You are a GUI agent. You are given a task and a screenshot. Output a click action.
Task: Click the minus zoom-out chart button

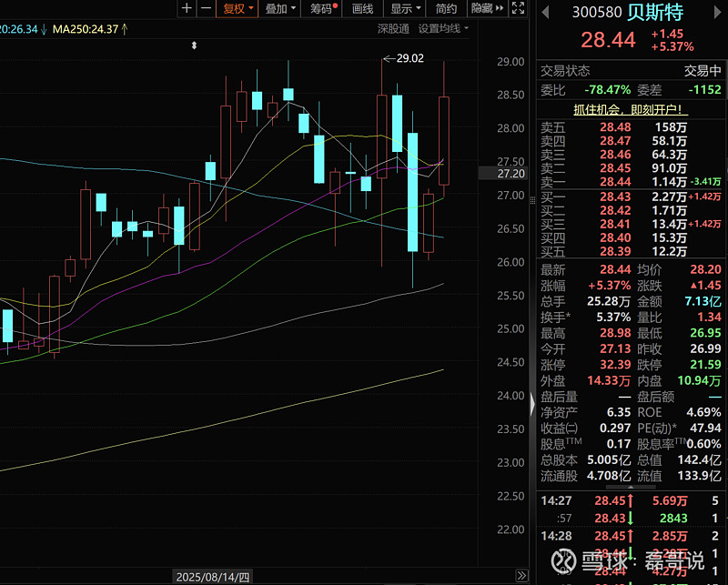pyautogui.click(x=207, y=8)
